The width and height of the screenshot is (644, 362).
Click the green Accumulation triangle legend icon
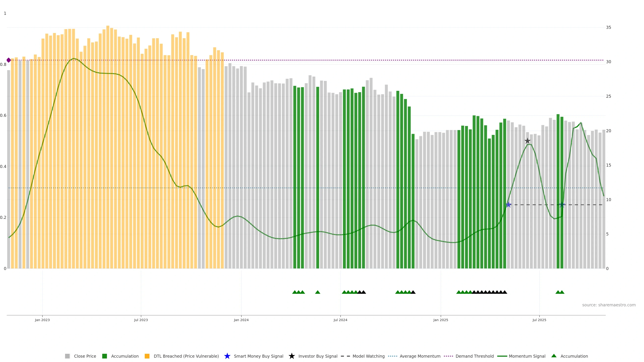[x=554, y=356]
